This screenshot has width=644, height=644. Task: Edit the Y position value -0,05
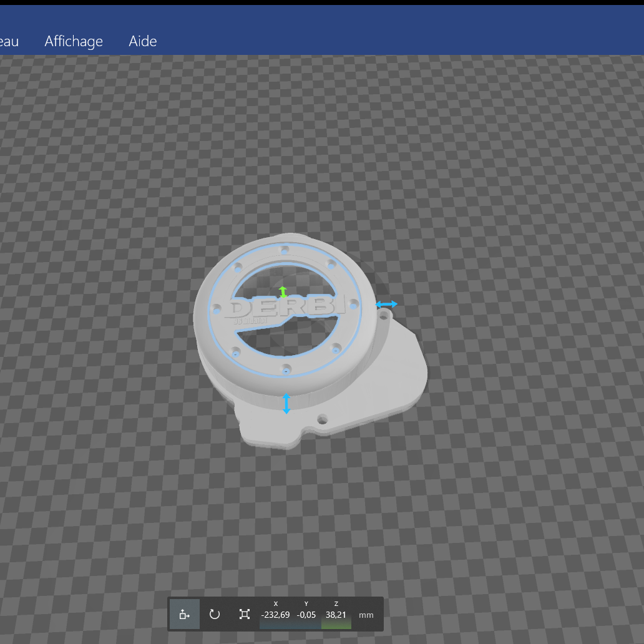(x=306, y=615)
